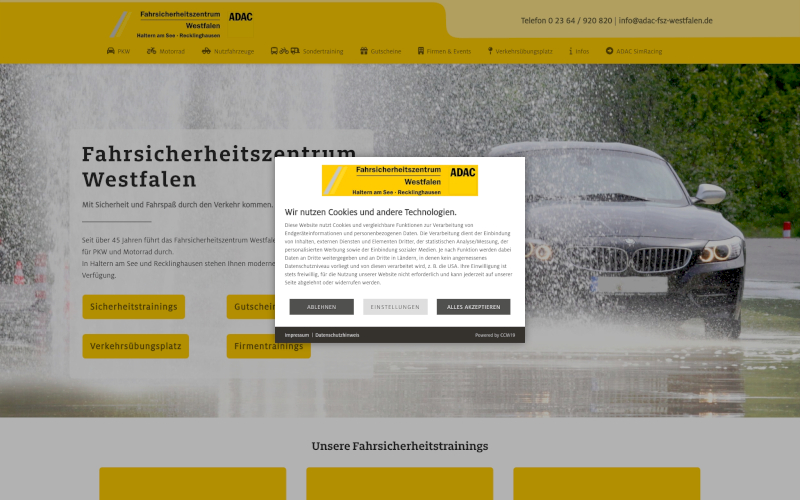Click the vehicle icons beside Sondertraining
Screen dimensions: 800x500
pyautogui.click(x=284, y=51)
